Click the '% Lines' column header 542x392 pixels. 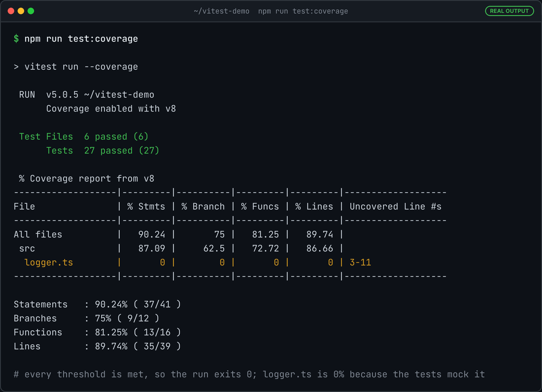pyautogui.click(x=314, y=207)
